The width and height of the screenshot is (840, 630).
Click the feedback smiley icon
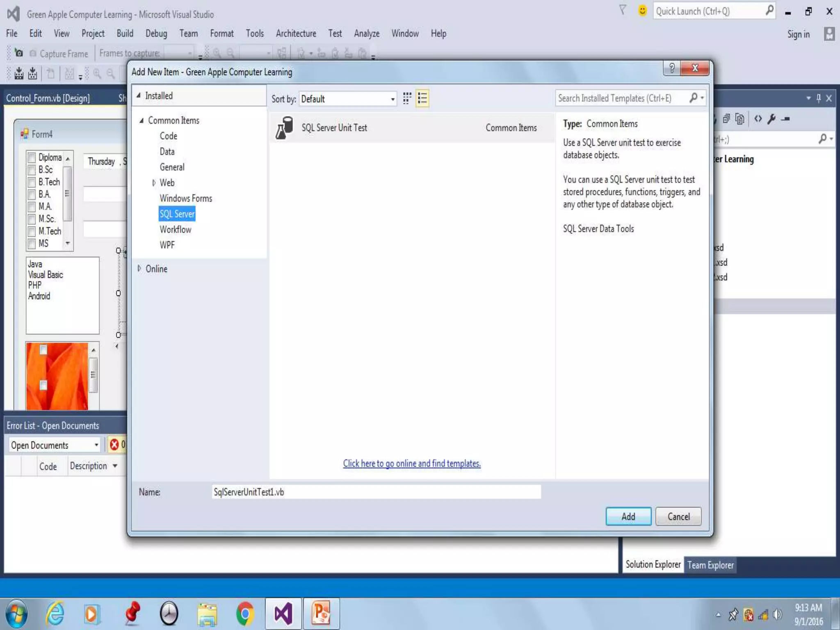coord(642,11)
